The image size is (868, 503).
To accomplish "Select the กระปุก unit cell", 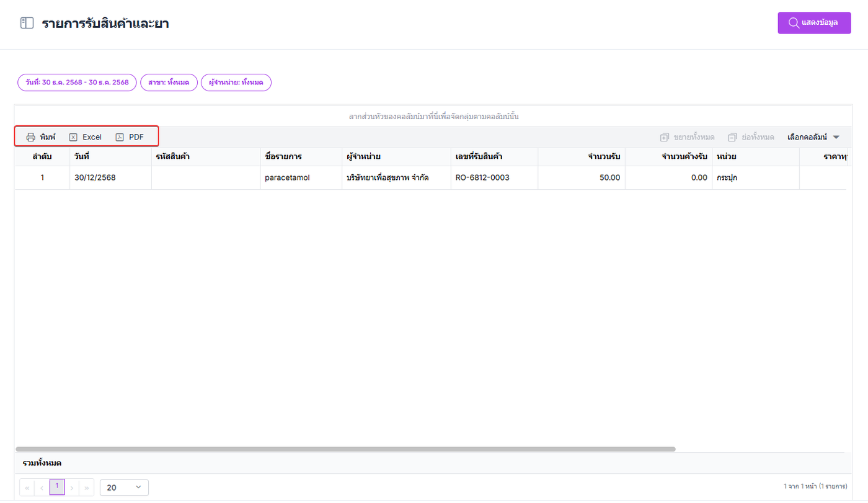I will (x=755, y=178).
